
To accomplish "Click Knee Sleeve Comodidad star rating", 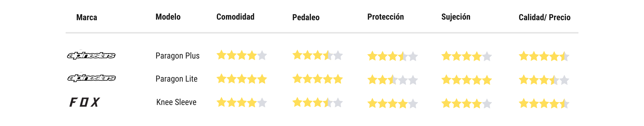I will pos(241,102).
